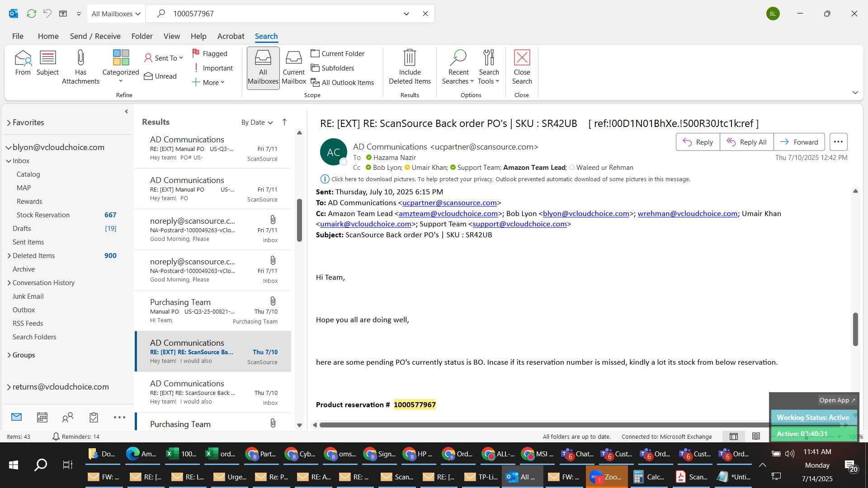The image size is (868, 488).
Task: Open Zoom app in taskbar
Action: click(x=606, y=477)
